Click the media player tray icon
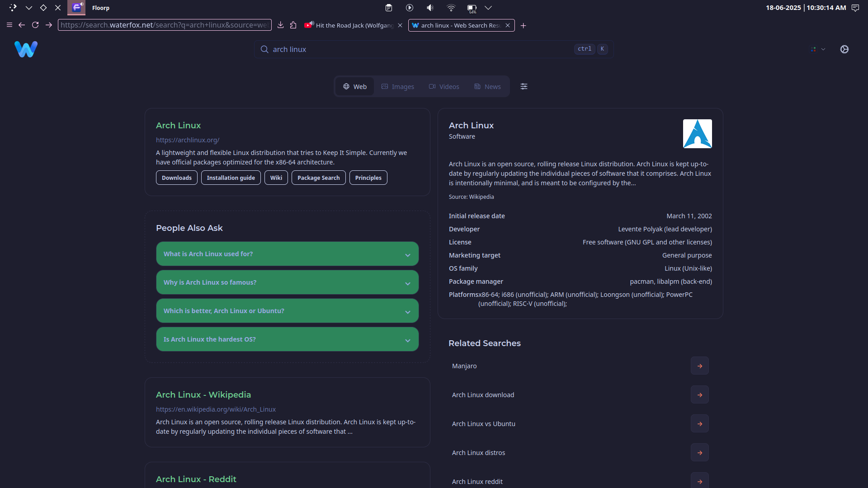 (x=409, y=8)
